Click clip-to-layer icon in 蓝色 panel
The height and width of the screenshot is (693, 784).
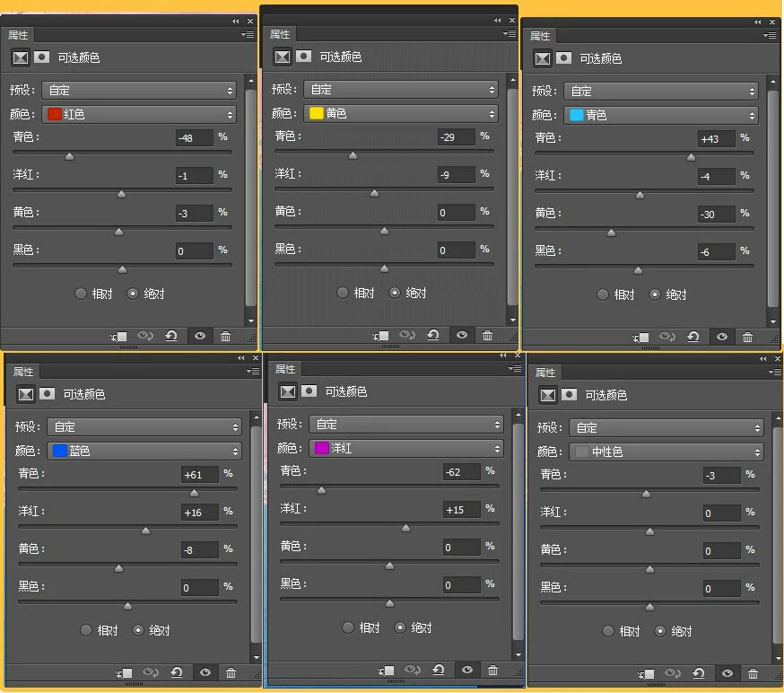(125, 673)
